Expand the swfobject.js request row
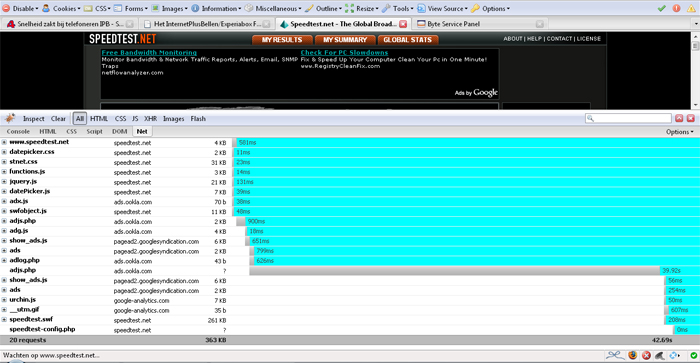 pyautogui.click(x=4, y=211)
